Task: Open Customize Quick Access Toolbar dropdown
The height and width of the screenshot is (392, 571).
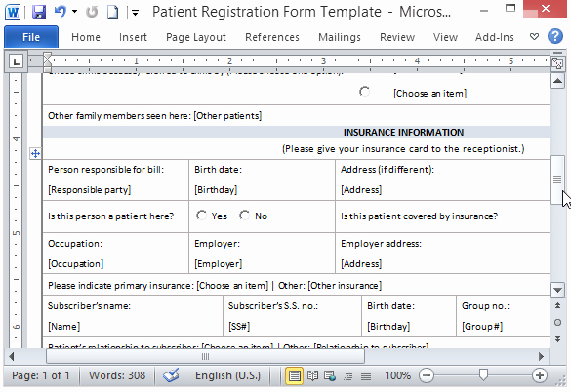Action: (135, 13)
